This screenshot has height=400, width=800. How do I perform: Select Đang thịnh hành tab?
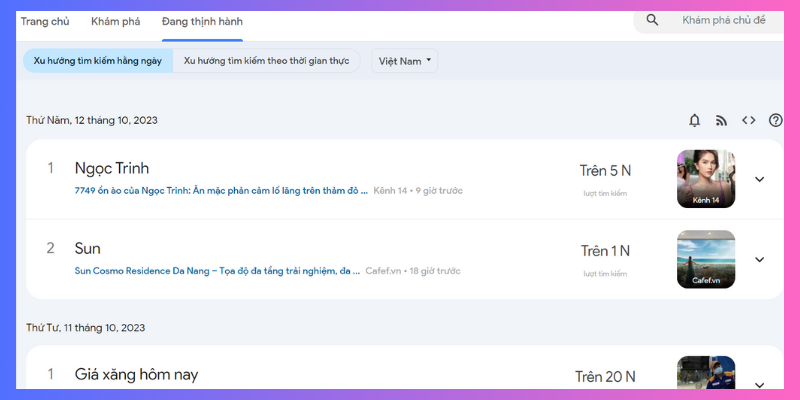tap(202, 21)
